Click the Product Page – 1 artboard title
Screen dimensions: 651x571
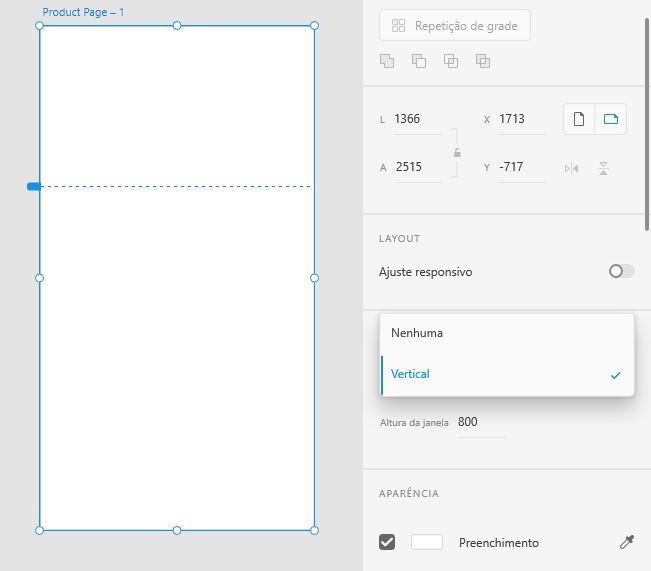point(83,12)
